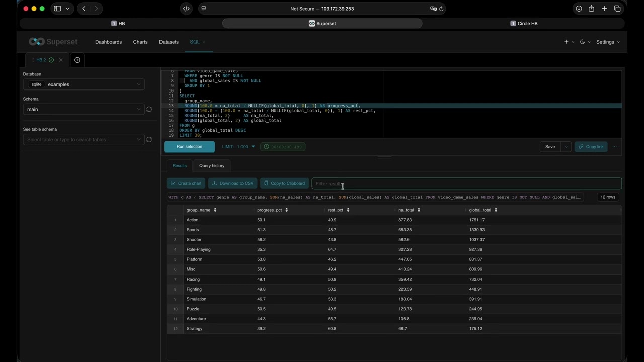Click the Role-Playing cell

click(199, 249)
